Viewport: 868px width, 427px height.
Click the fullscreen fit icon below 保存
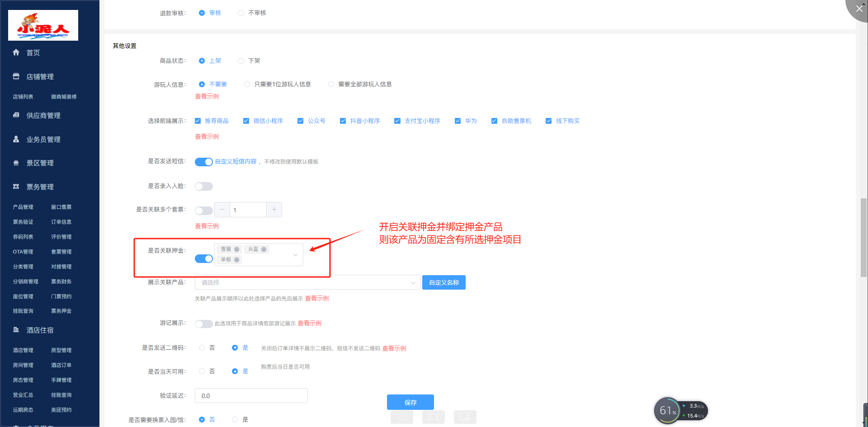(x=433, y=417)
